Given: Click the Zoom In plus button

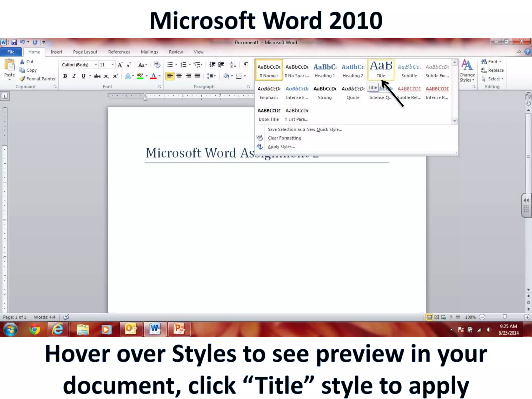Looking at the screenshot, I should point(527,317).
